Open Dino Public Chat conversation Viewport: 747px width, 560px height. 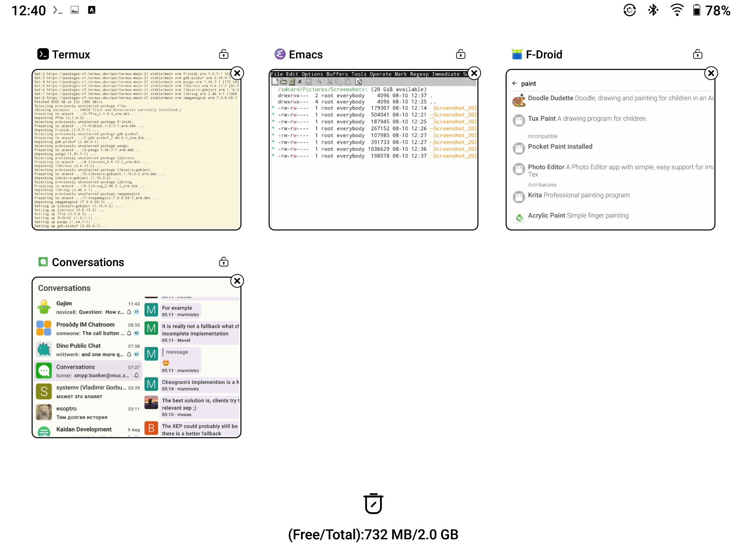pyautogui.click(x=88, y=350)
